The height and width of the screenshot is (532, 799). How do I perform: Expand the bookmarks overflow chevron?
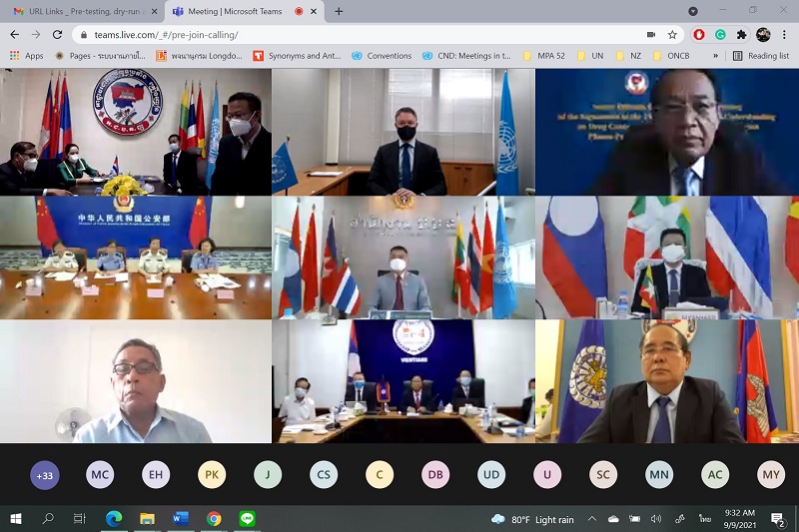coord(715,56)
